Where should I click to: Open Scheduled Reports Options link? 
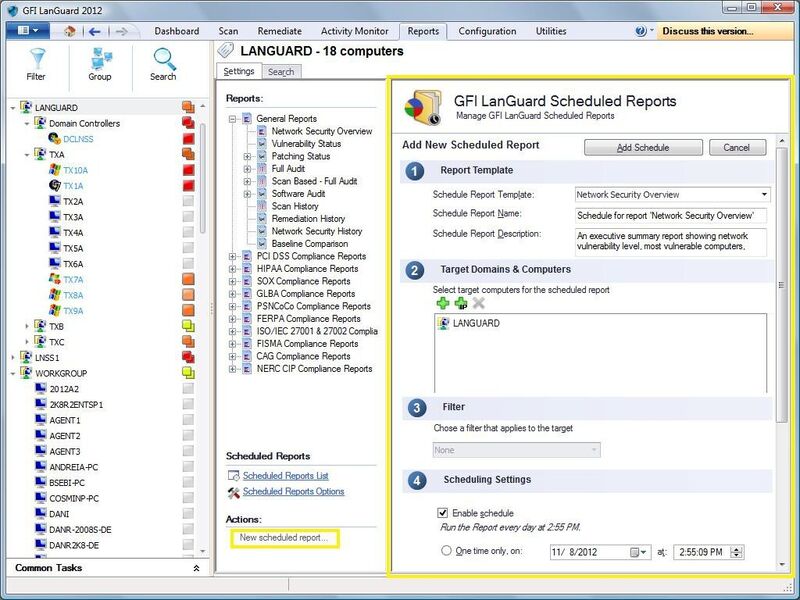point(293,491)
